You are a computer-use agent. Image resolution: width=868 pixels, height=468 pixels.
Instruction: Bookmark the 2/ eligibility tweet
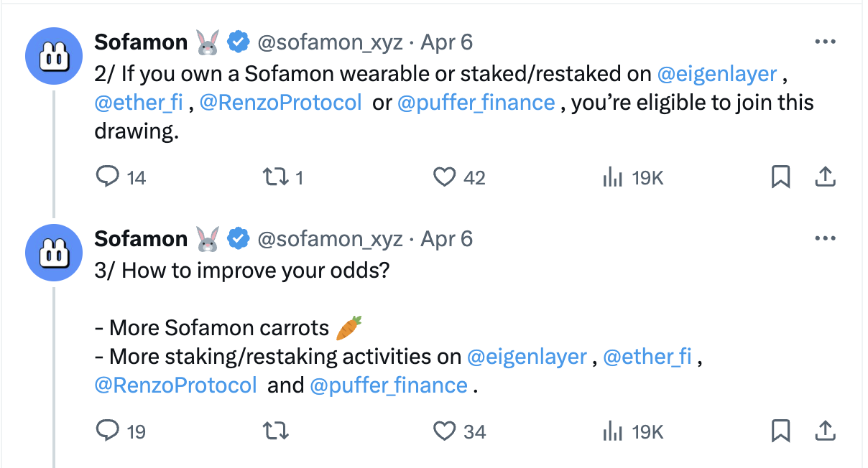pos(780,177)
